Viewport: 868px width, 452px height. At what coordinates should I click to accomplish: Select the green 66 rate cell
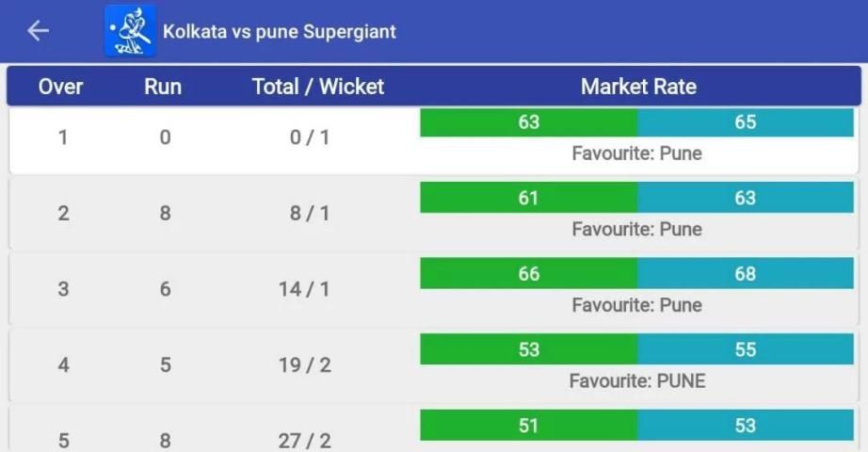click(x=528, y=274)
